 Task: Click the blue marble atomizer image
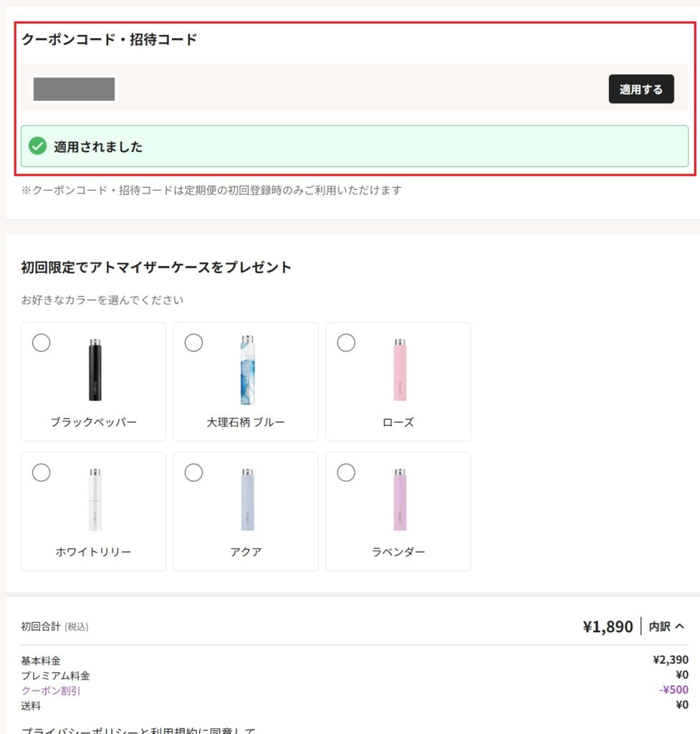click(248, 370)
